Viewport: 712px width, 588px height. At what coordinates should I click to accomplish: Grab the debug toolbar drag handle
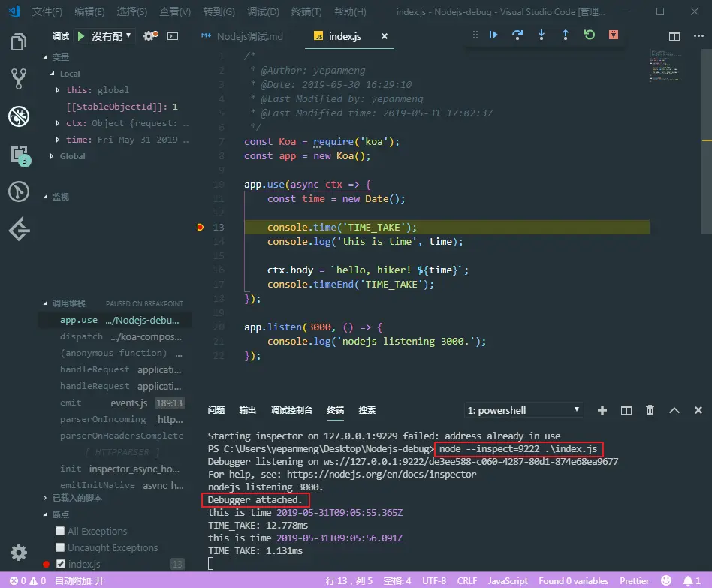tap(475, 35)
